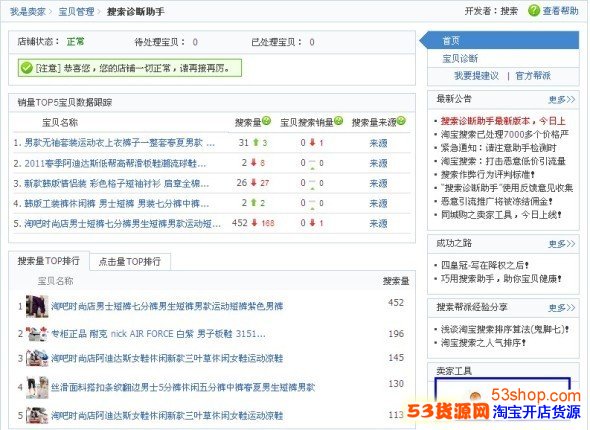The image size is (590, 430).
Task: Open announcement 同城购之卖家工具，今日上线
Action: click(x=501, y=215)
